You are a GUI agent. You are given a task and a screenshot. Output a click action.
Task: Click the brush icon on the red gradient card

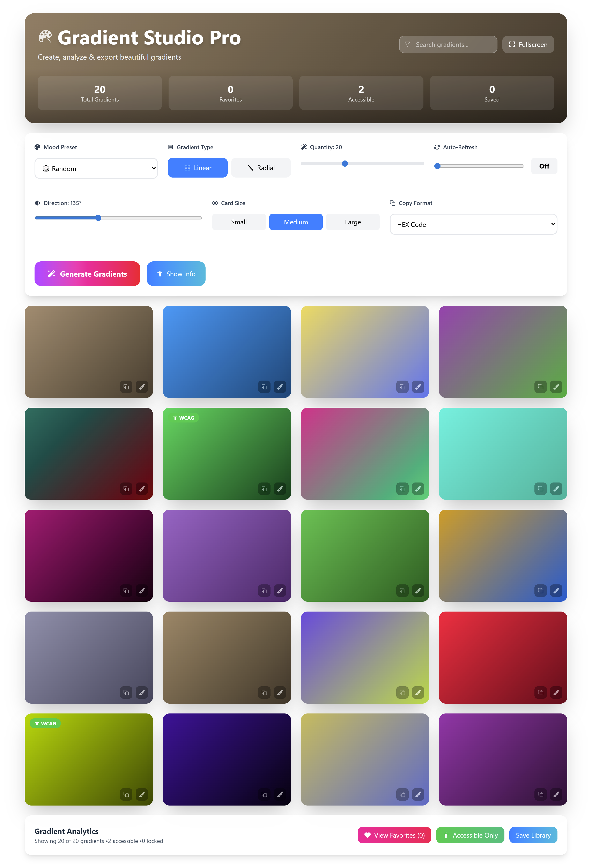tap(556, 693)
